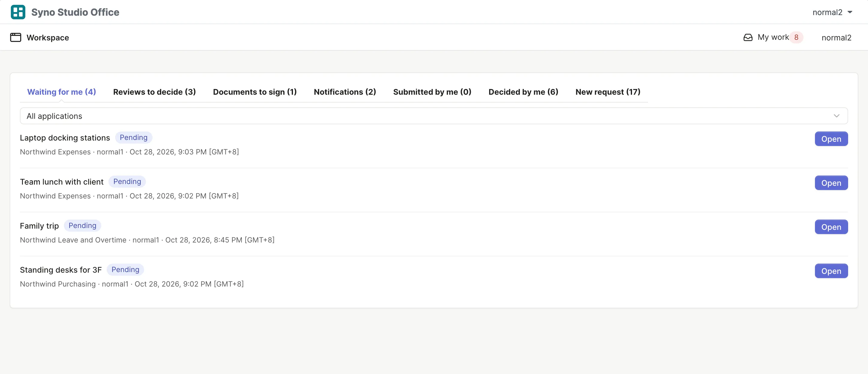
Task: Click Pending badge on Standing desks row
Action: (x=125, y=269)
